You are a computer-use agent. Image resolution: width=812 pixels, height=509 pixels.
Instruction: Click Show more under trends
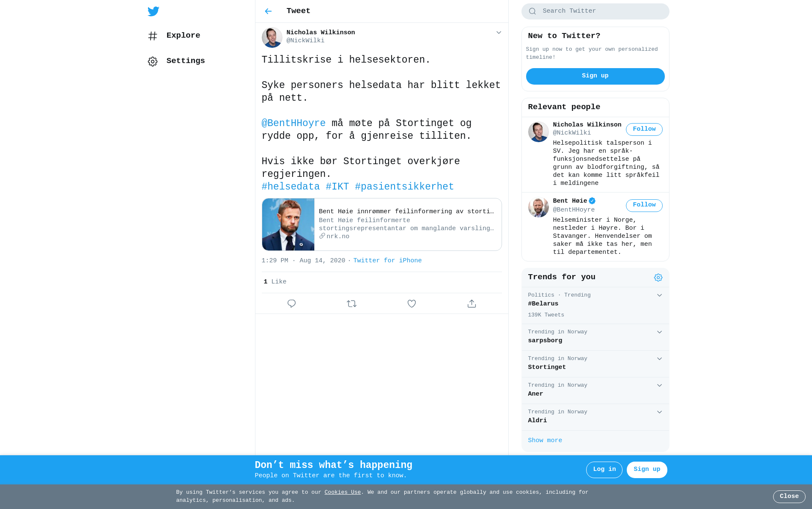click(x=545, y=440)
